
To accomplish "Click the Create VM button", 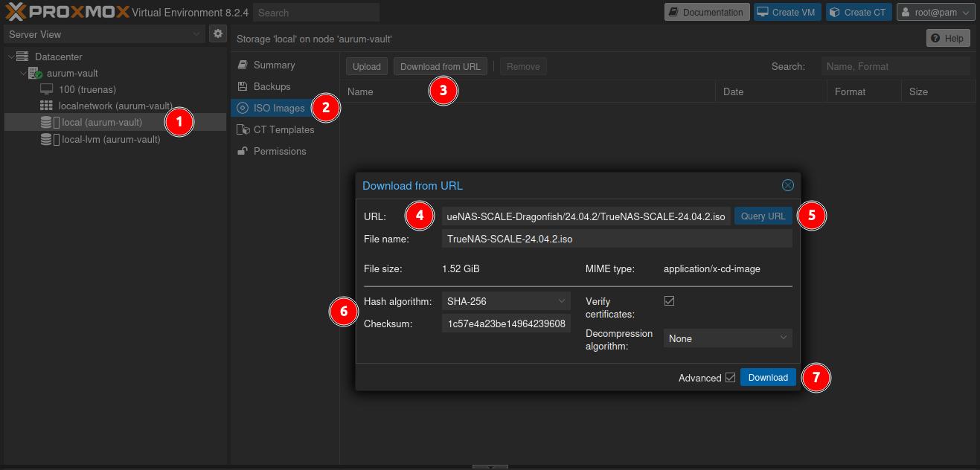I will 788,12.
